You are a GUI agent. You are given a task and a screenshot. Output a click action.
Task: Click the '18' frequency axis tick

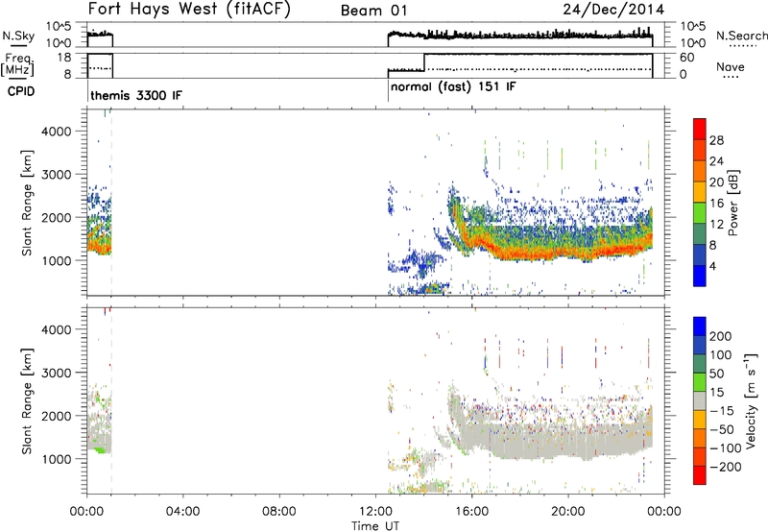(64, 58)
